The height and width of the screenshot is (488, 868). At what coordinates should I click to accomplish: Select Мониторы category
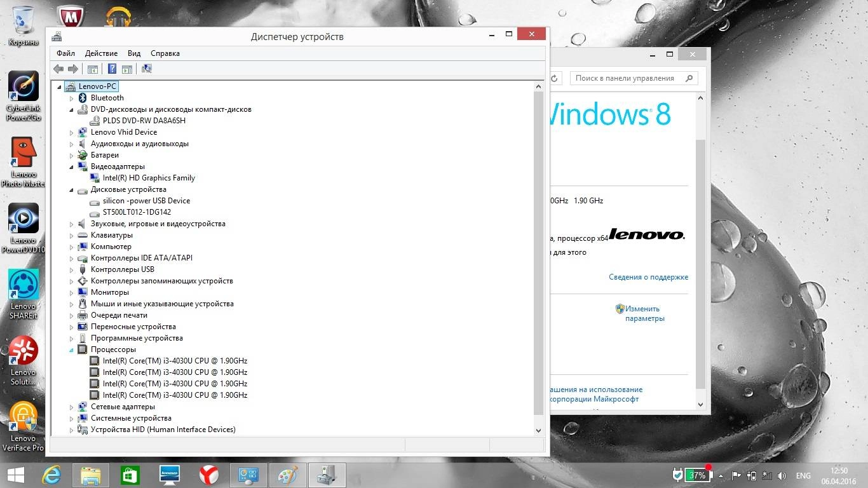point(110,292)
